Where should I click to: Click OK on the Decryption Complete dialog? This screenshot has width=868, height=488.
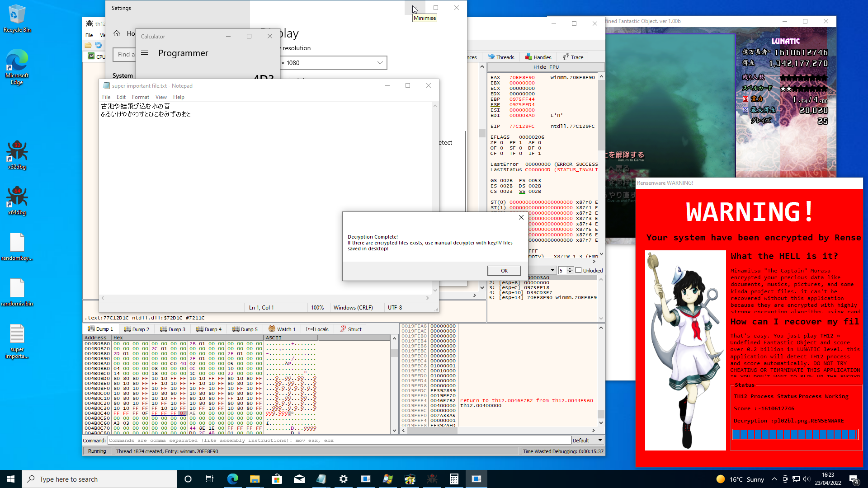click(x=504, y=270)
